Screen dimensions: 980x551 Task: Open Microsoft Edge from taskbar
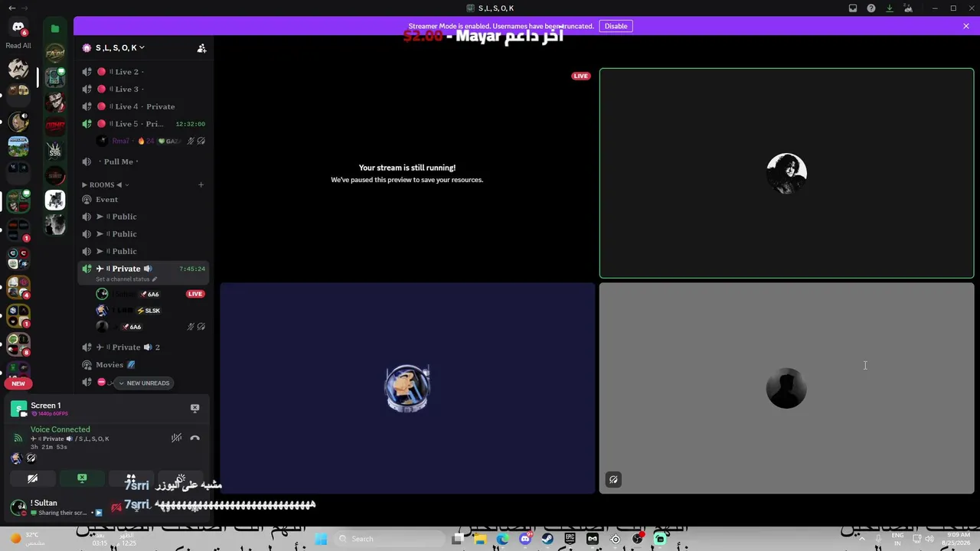502,539
